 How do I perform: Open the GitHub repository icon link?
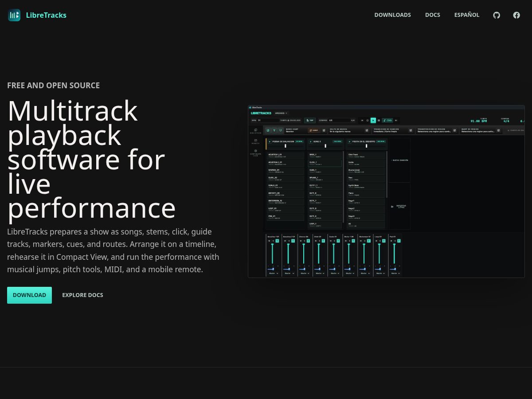point(497,15)
